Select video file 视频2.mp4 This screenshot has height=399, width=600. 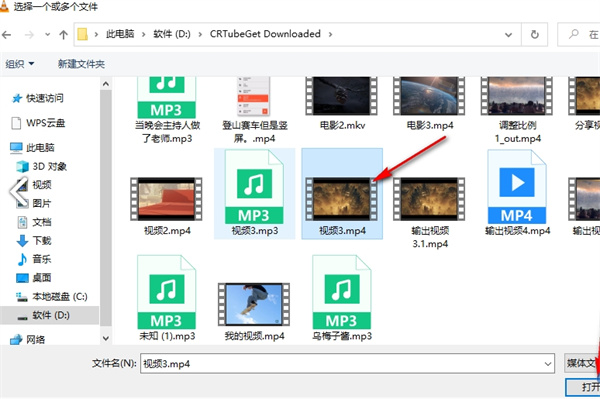pyautogui.click(x=167, y=206)
